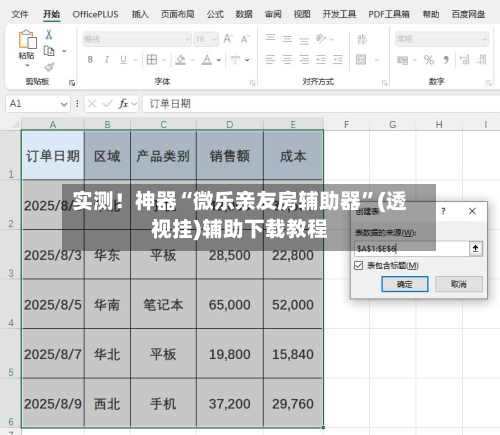Toggle underline formatting

(x=123, y=60)
